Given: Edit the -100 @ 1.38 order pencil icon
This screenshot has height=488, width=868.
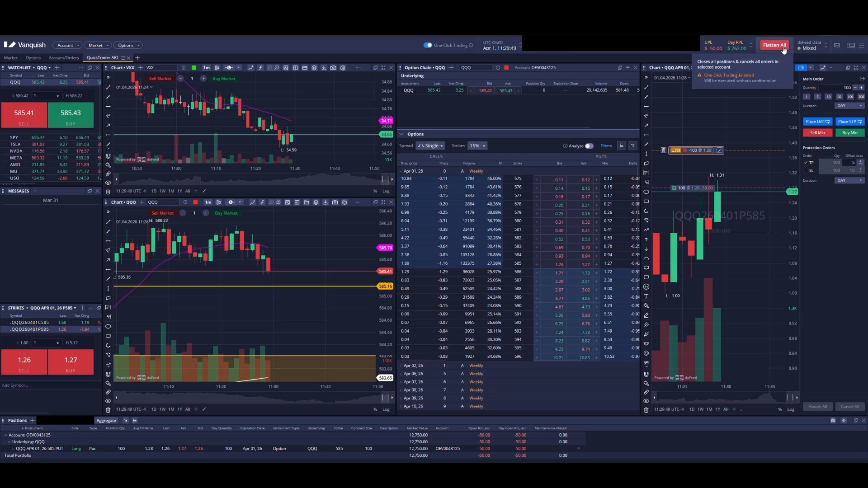Looking at the screenshot, I should [x=719, y=150].
